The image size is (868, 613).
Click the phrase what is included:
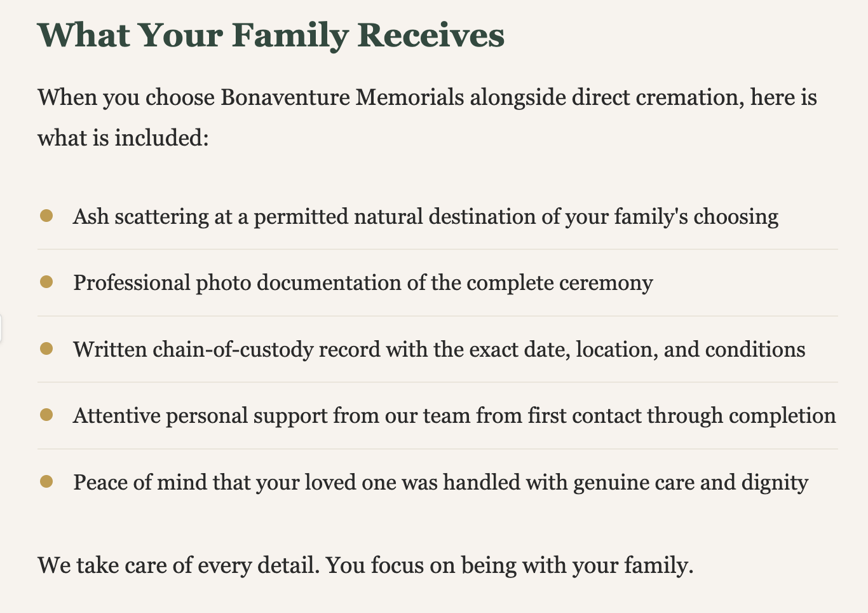click(123, 137)
